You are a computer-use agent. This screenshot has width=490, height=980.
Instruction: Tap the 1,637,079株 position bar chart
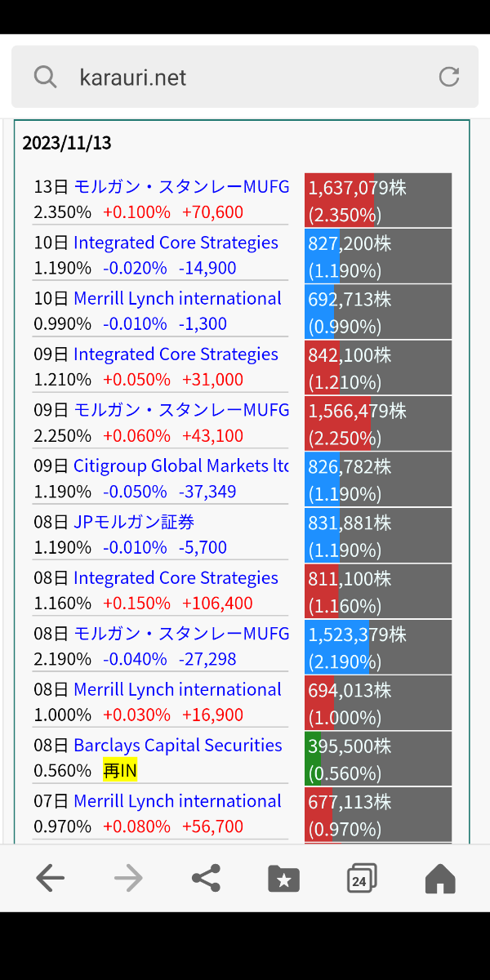tap(377, 199)
